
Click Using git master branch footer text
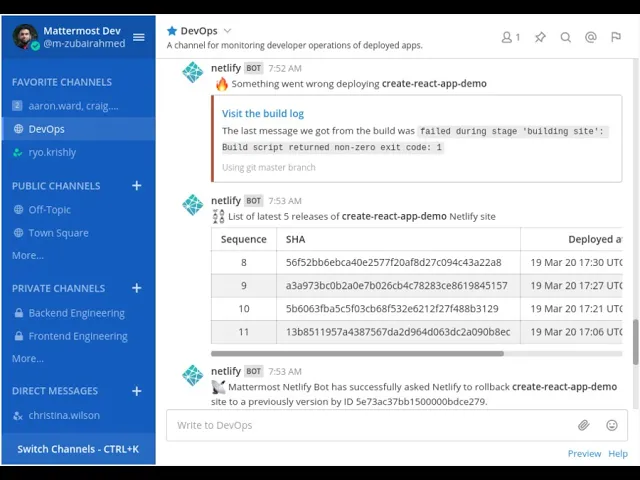[269, 167]
